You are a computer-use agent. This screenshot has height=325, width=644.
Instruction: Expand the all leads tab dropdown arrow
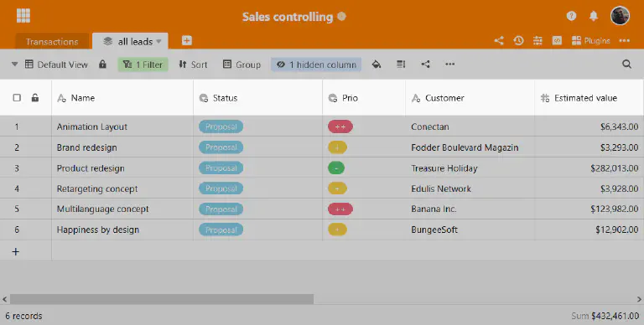pos(159,41)
